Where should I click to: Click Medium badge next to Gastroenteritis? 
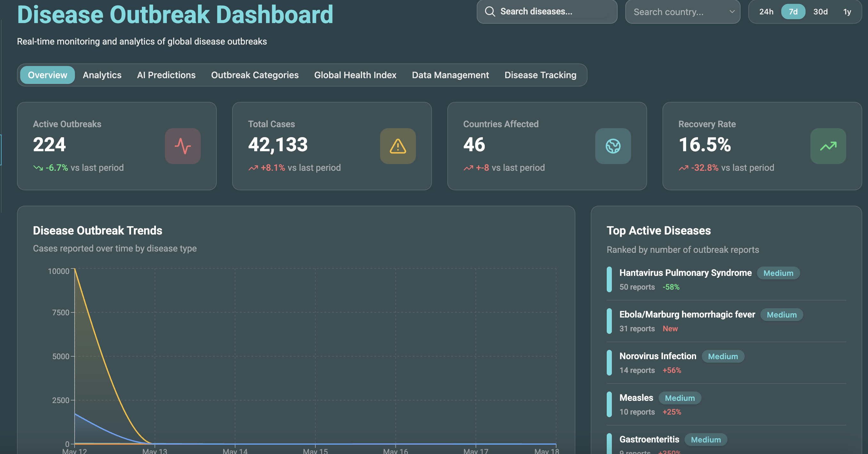coord(706,440)
